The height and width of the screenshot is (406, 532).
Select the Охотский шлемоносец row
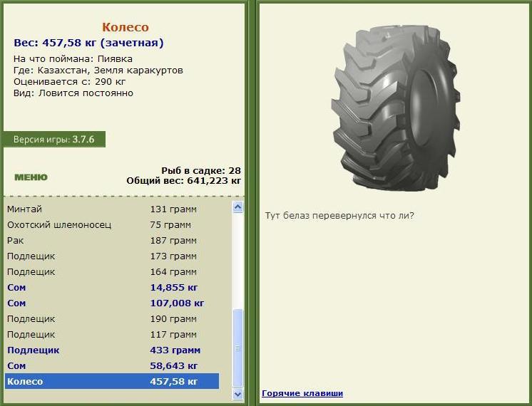[x=112, y=224]
